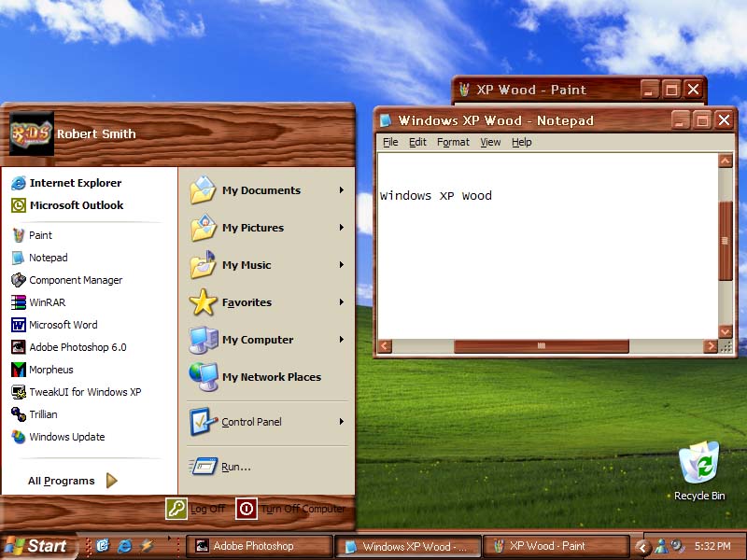Open Internet Explorer from Start menu
747x560 pixels.
pos(66,183)
